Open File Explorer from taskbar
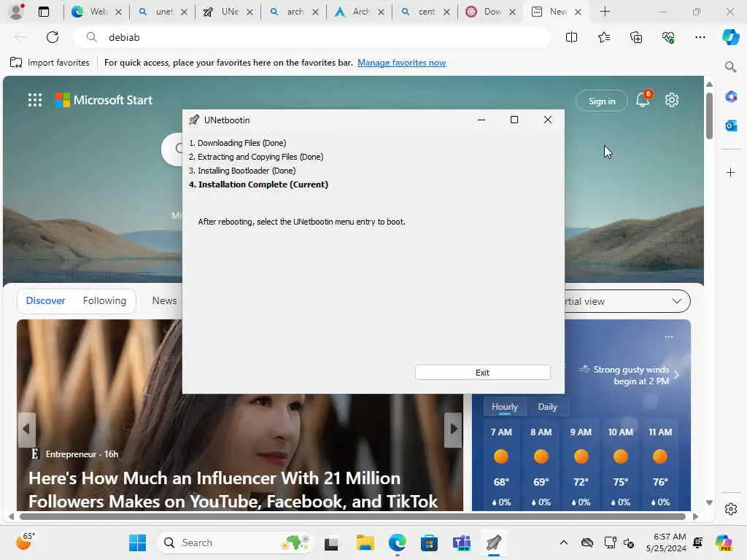Screen dimensions: 747x560 pos(365,542)
